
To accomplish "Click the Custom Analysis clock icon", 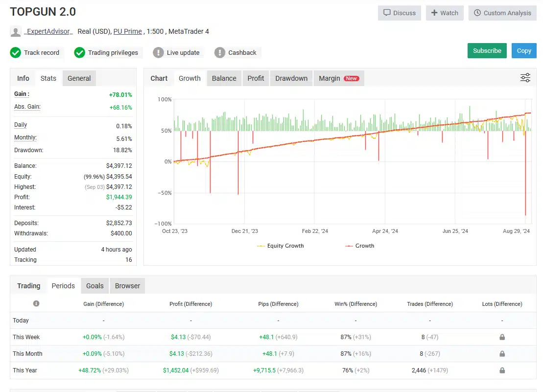I will pyautogui.click(x=477, y=13).
